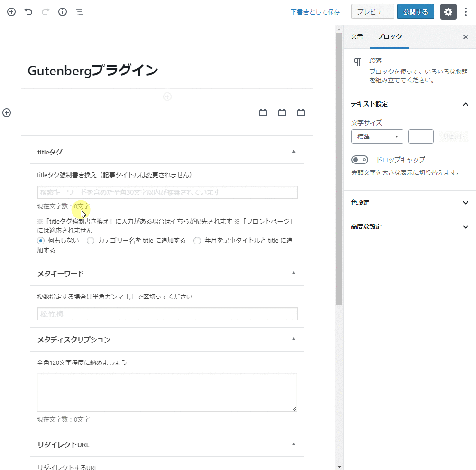
Task: Click the プレビュー button
Action: [373, 12]
